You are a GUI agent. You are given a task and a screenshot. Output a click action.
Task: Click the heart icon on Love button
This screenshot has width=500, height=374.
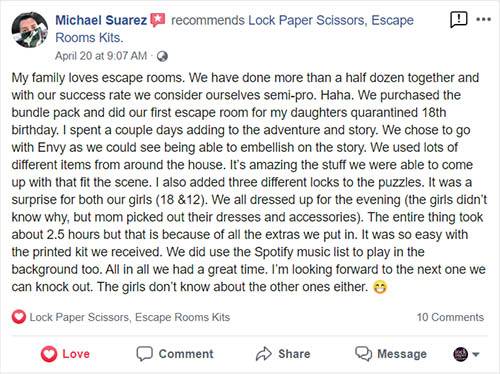point(49,354)
